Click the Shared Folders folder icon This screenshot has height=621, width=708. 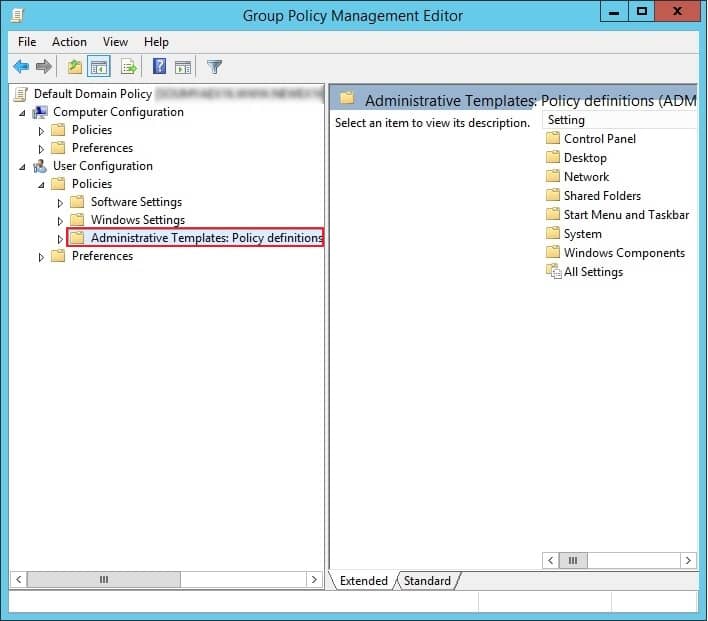[553, 195]
